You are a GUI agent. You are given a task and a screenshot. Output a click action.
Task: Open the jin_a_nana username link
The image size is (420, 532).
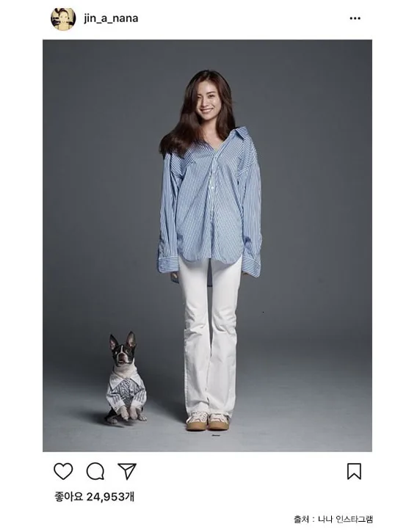click(111, 18)
